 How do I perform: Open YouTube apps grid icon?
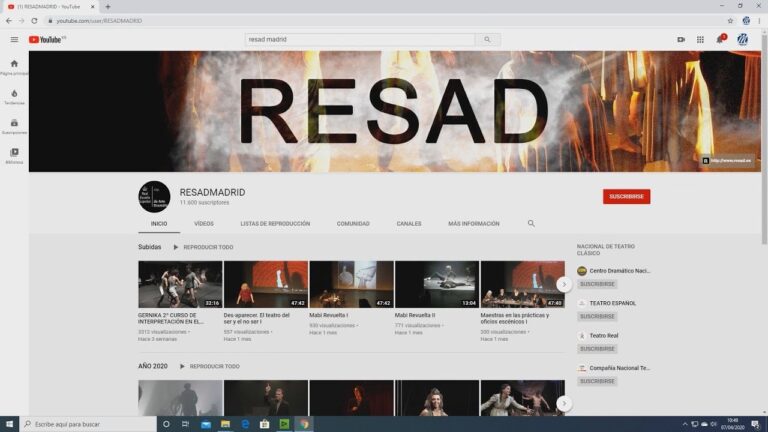click(700, 40)
